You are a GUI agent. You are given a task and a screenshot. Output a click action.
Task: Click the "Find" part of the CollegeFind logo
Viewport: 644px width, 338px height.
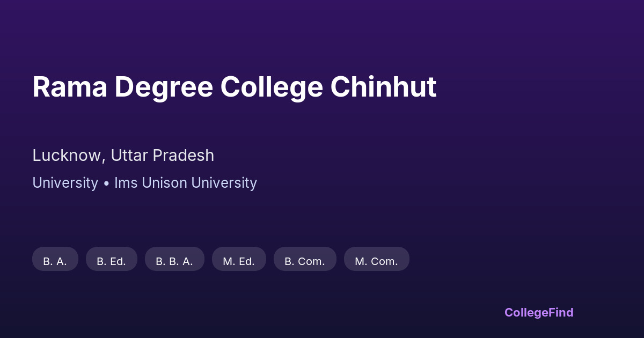561,312
